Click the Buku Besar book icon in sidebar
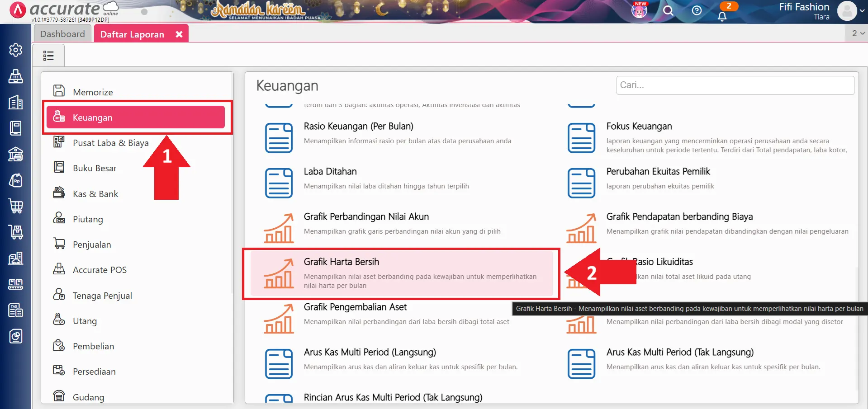The image size is (868, 409). pos(15,128)
